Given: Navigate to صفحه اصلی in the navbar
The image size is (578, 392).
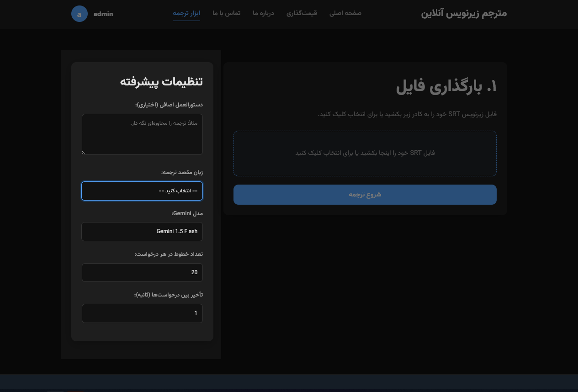Looking at the screenshot, I should (x=345, y=13).
